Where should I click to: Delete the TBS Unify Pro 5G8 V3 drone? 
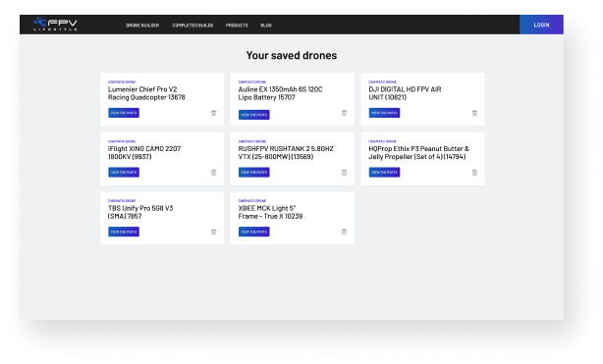pos(213,232)
